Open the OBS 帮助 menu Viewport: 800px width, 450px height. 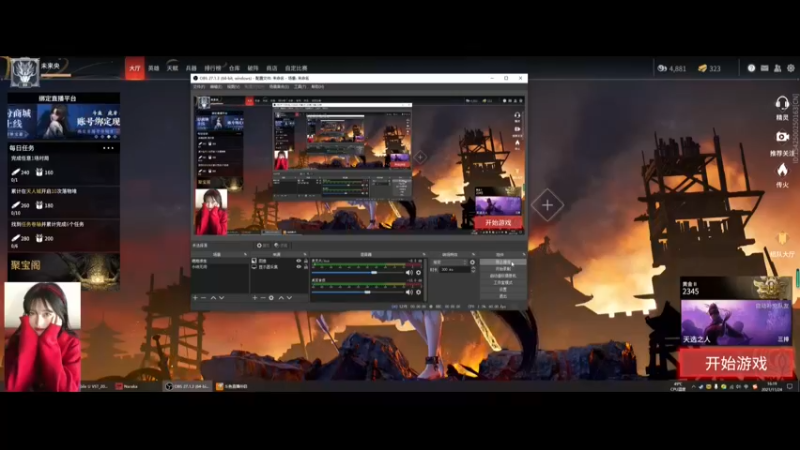(317, 87)
